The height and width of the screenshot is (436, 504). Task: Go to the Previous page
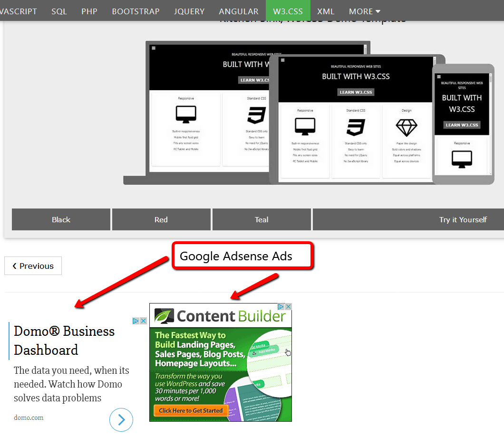point(33,266)
